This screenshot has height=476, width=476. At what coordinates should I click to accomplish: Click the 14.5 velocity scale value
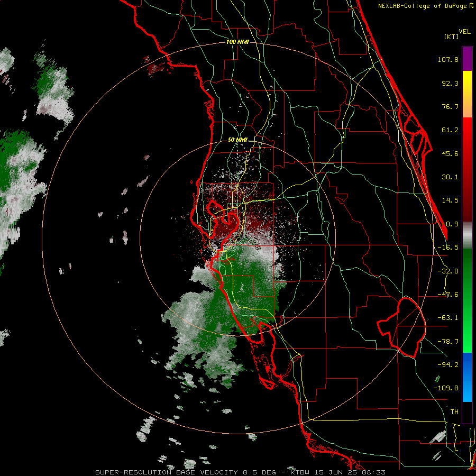450,200
